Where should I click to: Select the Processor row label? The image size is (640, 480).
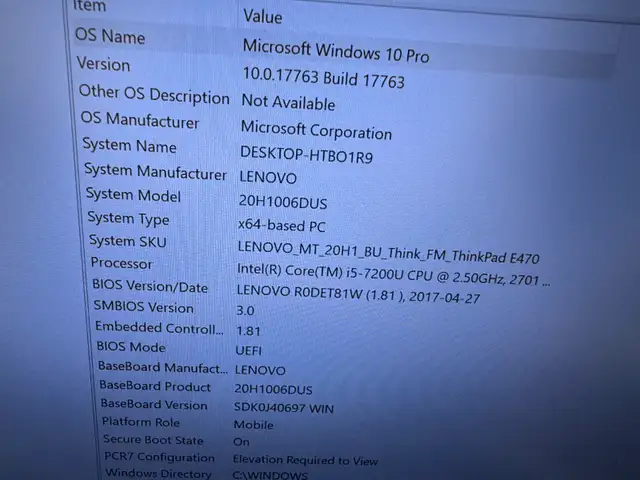click(x=121, y=263)
